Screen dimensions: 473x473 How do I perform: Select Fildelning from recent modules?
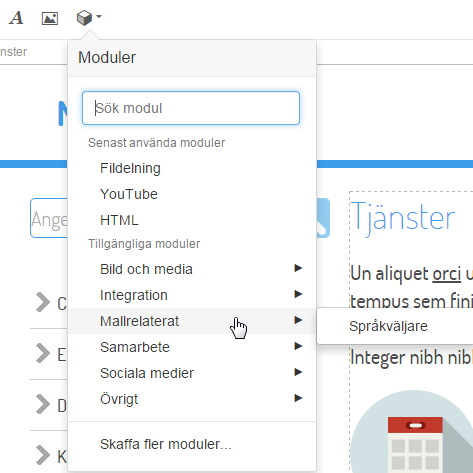tap(130, 168)
